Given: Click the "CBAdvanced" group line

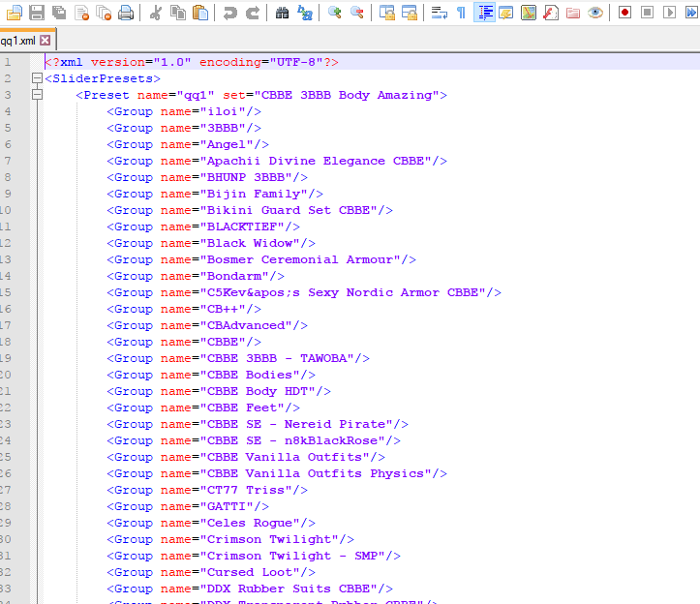Looking at the screenshot, I should pyautogui.click(x=207, y=325).
